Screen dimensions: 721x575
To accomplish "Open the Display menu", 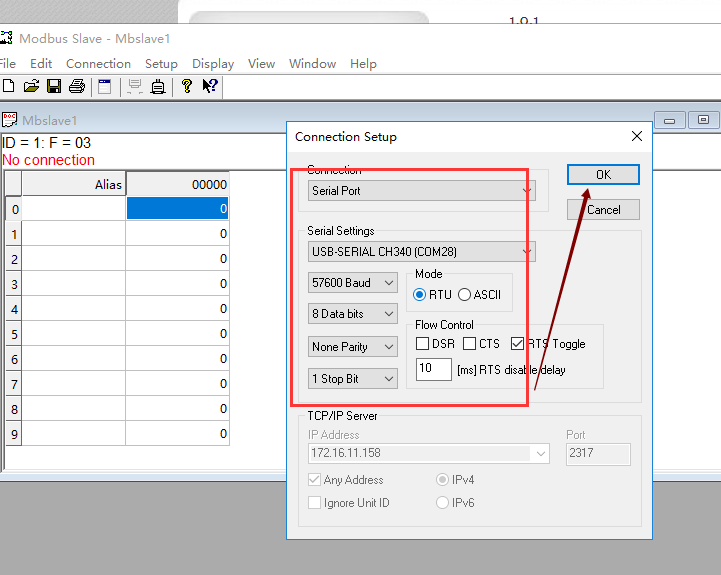I will coord(213,64).
